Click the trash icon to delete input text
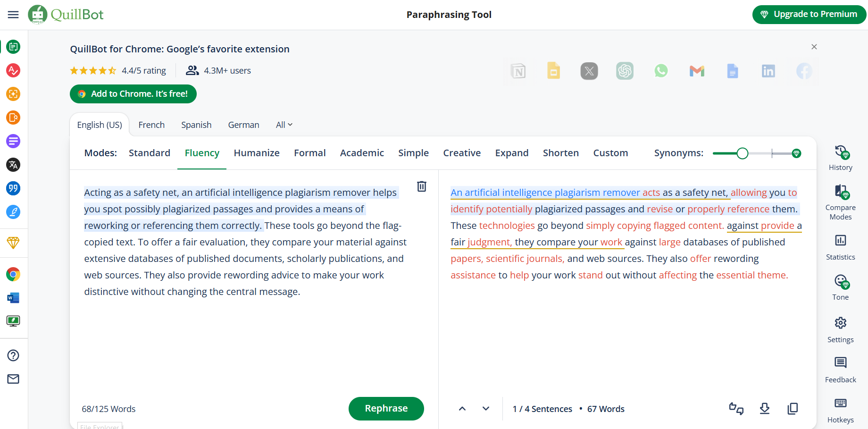This screenshot has width=868, height=429. point(421,186)
